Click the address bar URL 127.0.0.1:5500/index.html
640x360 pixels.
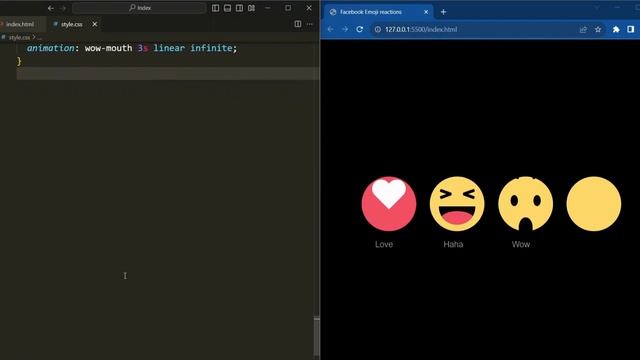tap(421, 29)
